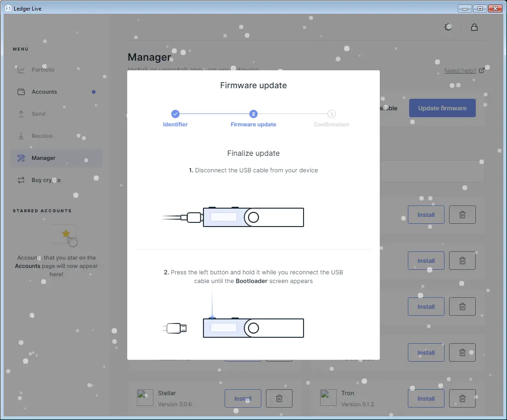507x420 pixels.
Task: Click the "Bootloader" word in step 2
Action: click(x=252, y=281)
